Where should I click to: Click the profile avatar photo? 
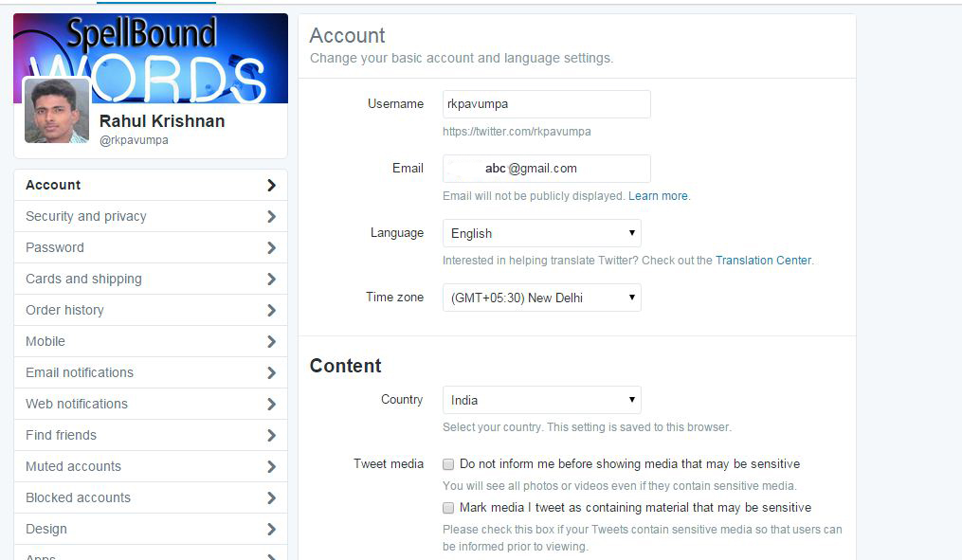coord(57,111)
